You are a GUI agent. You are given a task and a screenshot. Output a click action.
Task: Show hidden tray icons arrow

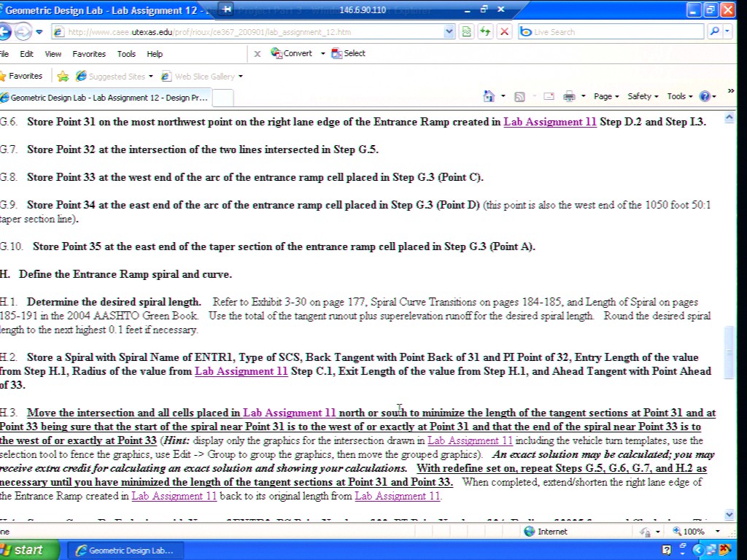pos(698,551)
